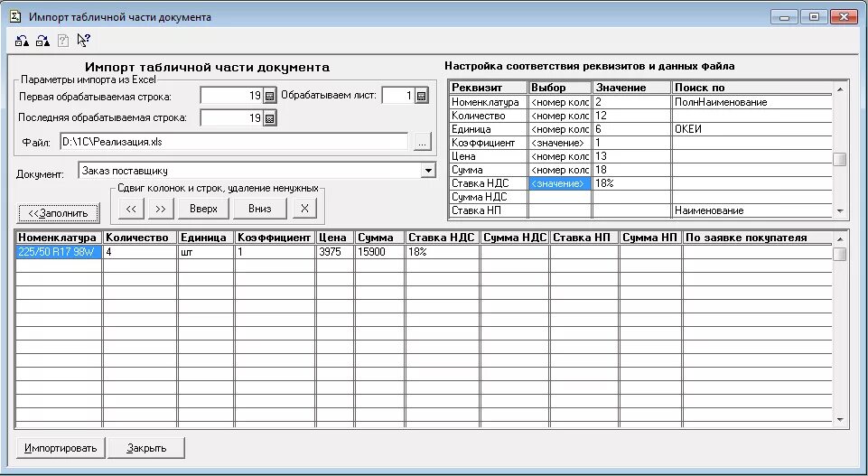Shift columns left with the << button
868x476 pixels.
click(x=131, y=209)
